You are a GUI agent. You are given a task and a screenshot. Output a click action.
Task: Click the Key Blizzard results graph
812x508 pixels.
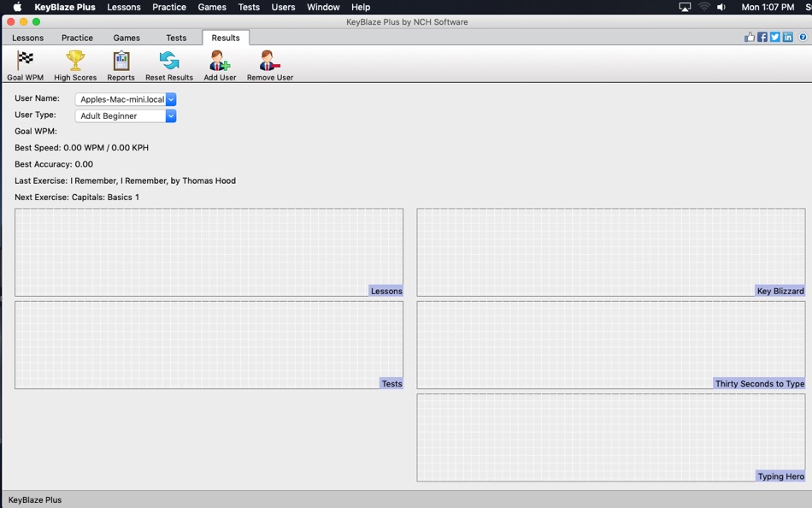click(611, 252)
